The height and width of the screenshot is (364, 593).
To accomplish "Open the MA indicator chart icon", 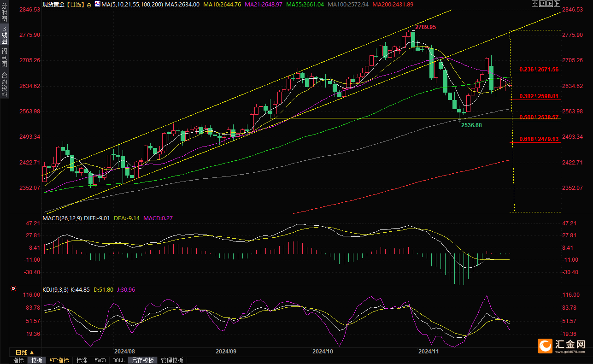I will pos(97,4).
